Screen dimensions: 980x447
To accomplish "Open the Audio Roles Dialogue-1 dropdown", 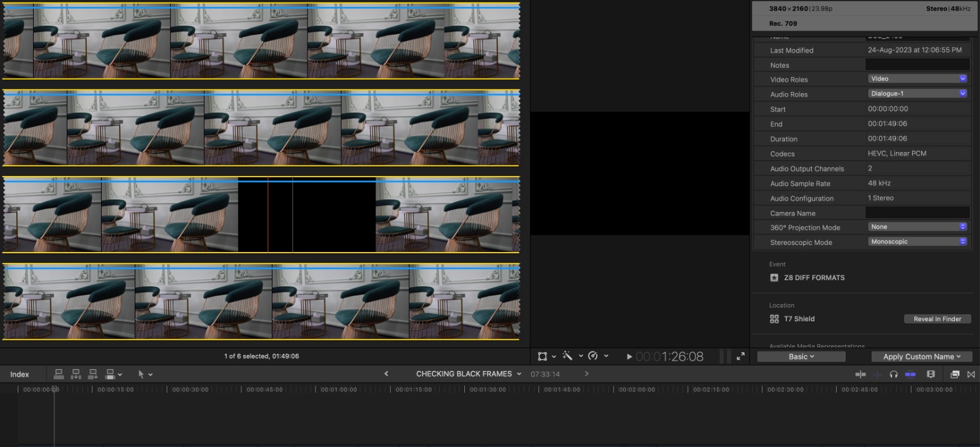I will point(918,93).
